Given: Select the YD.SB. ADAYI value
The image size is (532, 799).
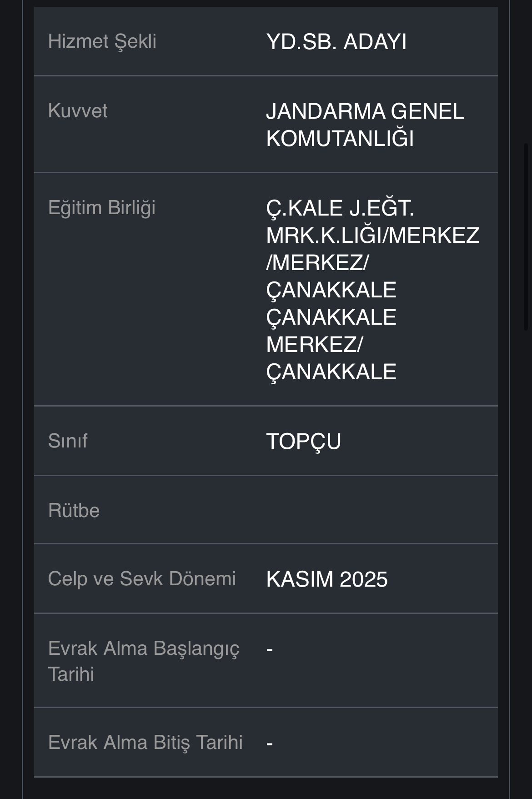Looking at the screenshot, I should (x=336, y=42).
